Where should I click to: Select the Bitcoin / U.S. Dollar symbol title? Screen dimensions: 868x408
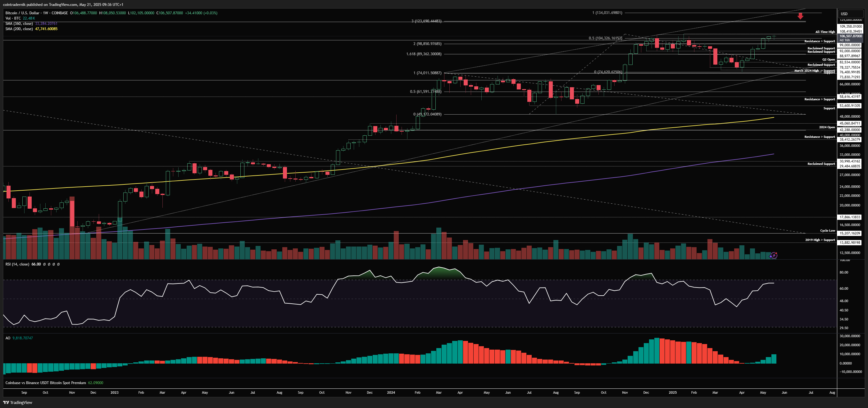click(22, 13)
